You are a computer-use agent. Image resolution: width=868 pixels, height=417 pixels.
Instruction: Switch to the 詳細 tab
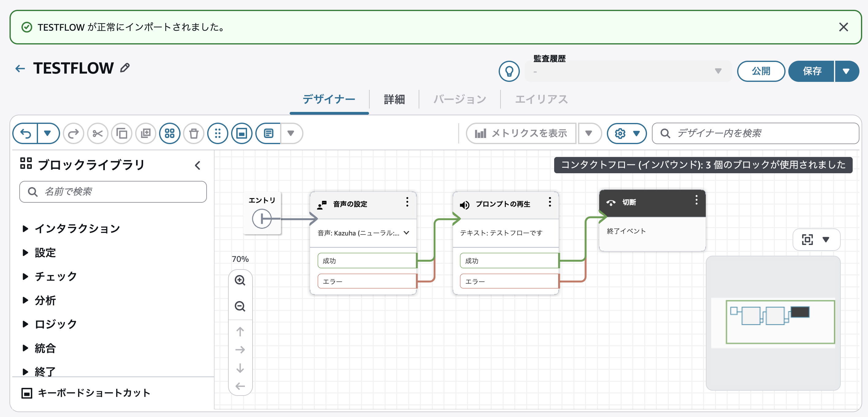pyautogui.click(x=394, y=99)
